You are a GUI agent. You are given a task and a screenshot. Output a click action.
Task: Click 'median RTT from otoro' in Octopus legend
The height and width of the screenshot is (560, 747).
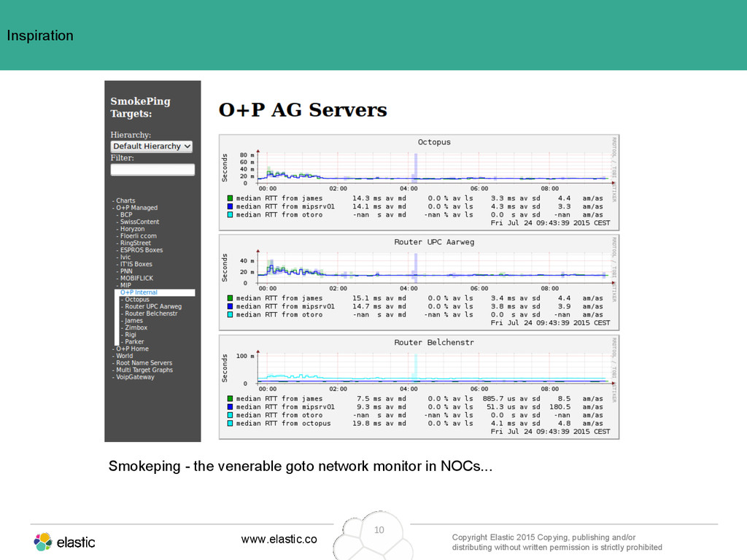point(279,215)
